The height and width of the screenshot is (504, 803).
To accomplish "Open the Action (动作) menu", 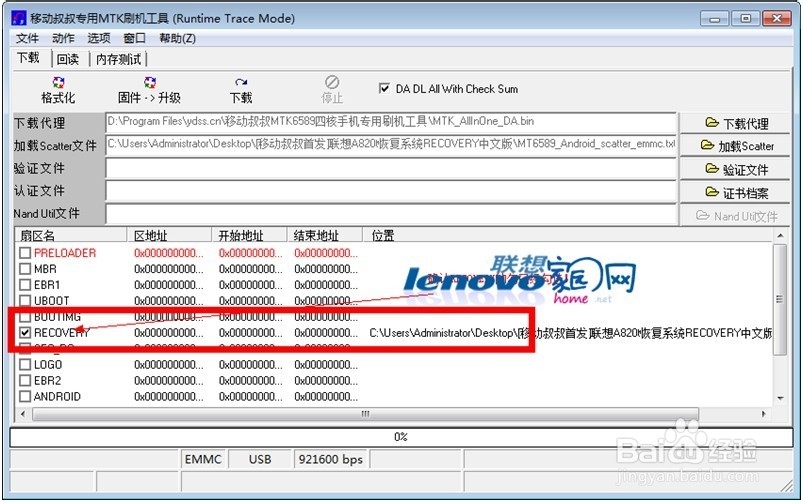I will pyautogui.click(x=63, y=38).
